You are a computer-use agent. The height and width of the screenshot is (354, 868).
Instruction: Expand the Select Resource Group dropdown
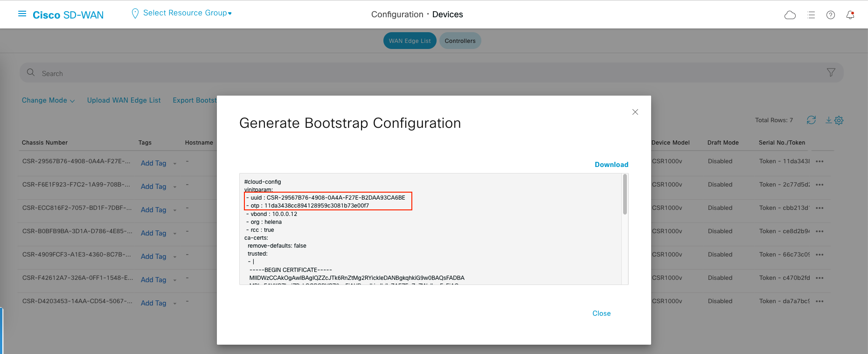coord(187,13)
